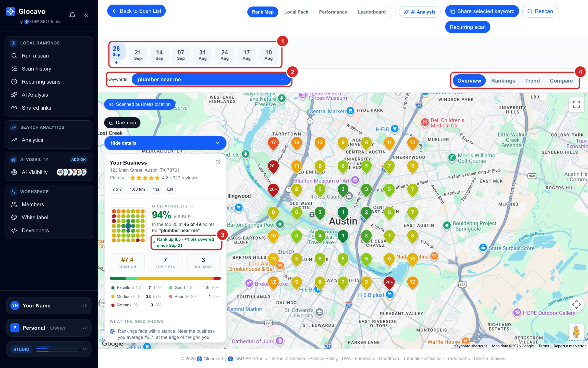Expand Your Name account switcher
This screenshot has width=588, height=368.
49,306
